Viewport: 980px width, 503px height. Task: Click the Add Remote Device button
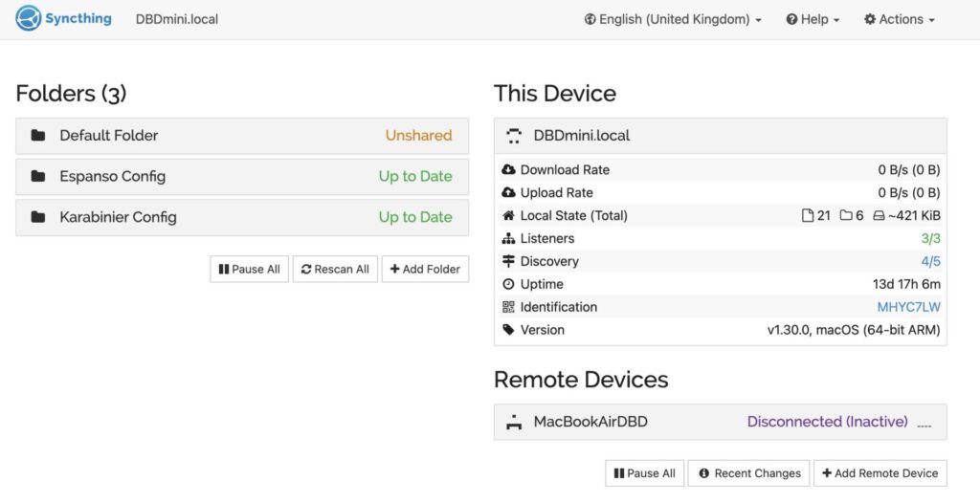click(880, 473)
